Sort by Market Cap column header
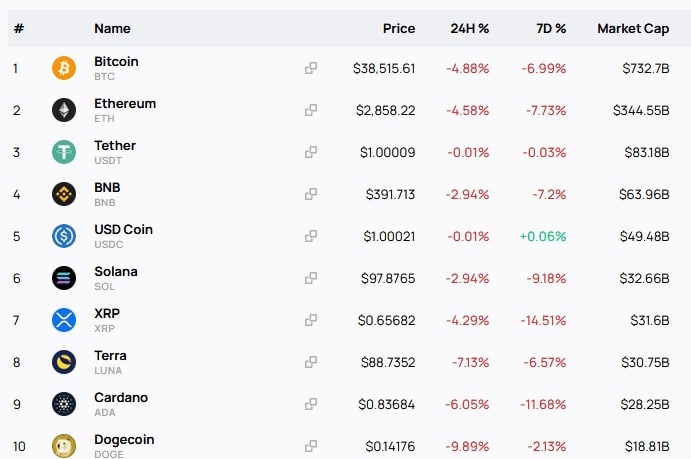691x459 pixels. click(x=633, y=29)
